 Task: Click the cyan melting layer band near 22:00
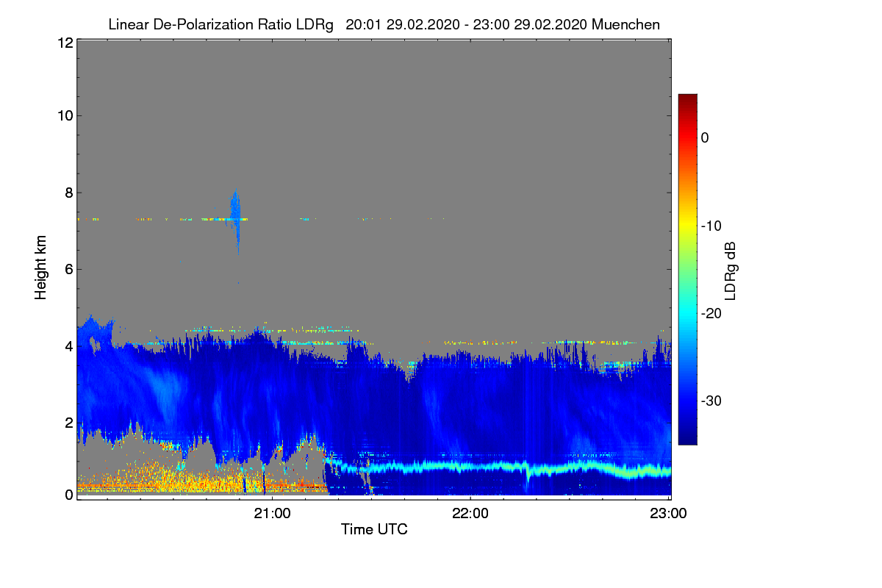pyautogui.click(x=470, y=466)
